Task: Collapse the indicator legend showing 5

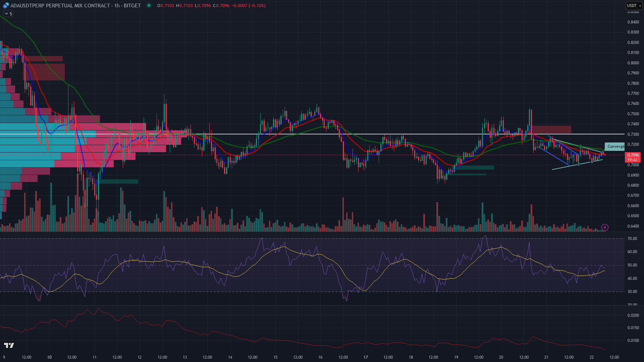Action: (x=6, y=14)
